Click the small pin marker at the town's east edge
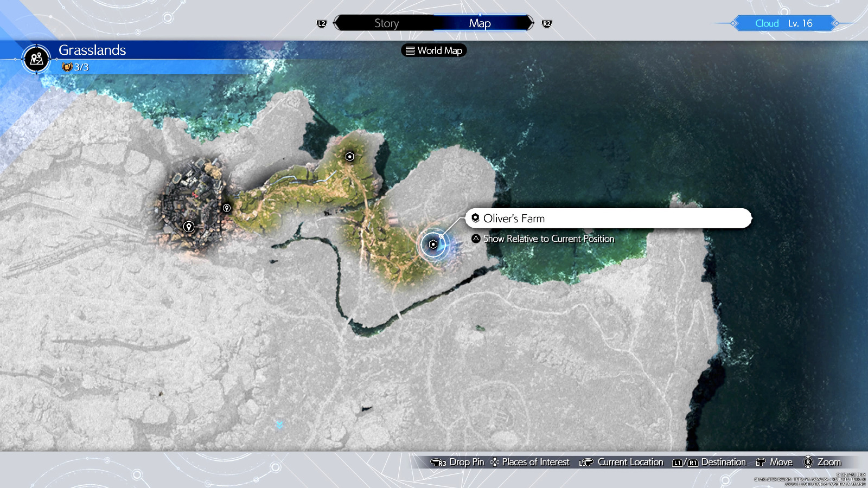Screen dimensions: 868x488 [x=227, y=208]
